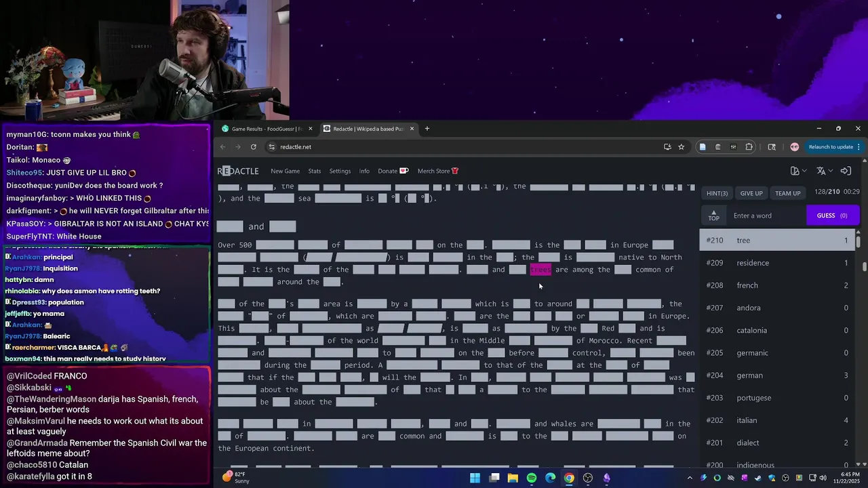Click the HINT(3) button
868x488 pixels.
tap(717, 193)
